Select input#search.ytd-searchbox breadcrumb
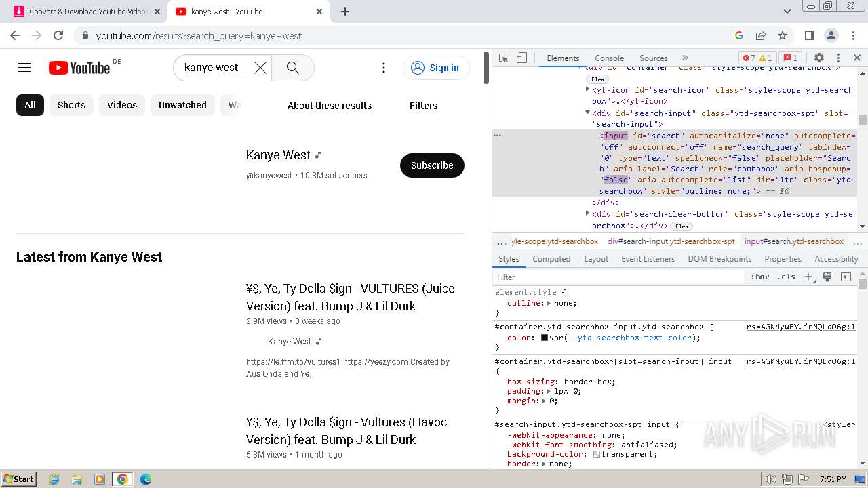Viewport: 868px width, 488px height. pos(794,241)
